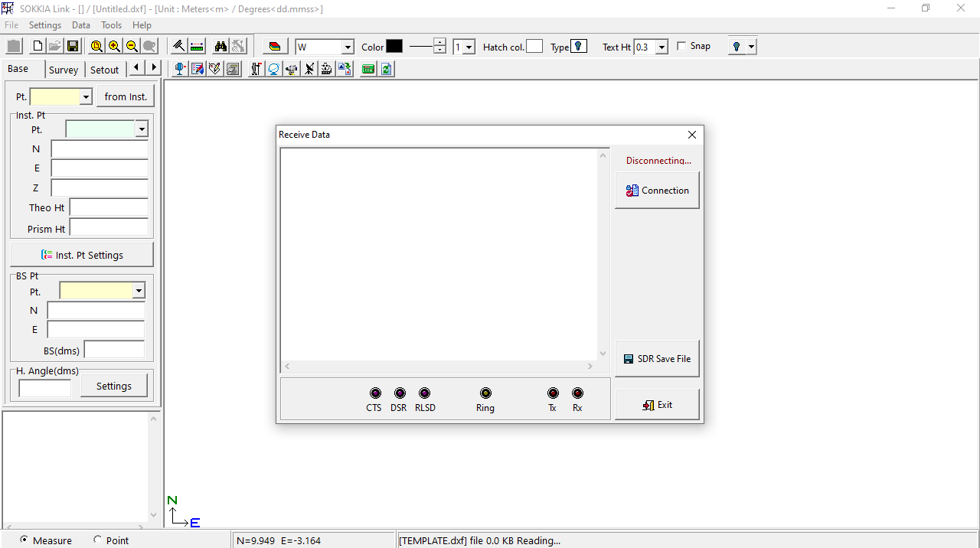Viewport: 980px width, 548px height.
Task: Click the zoom in magnifier icon
Action: (114, 46)
